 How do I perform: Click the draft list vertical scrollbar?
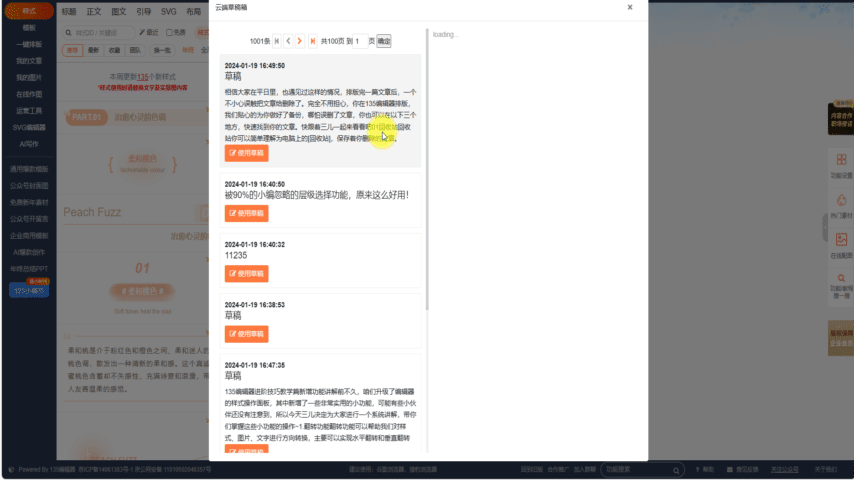pos(427,169)
